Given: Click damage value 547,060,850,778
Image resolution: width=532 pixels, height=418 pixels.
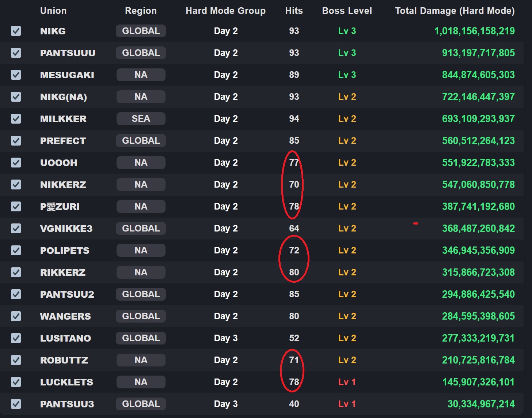Looking at the screenshot, I should pyautogui.click(x=478, y=185).
